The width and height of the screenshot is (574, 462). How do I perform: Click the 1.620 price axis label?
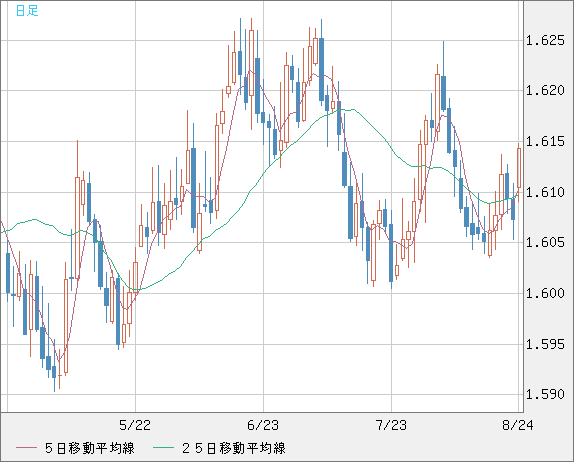[545, 90]
